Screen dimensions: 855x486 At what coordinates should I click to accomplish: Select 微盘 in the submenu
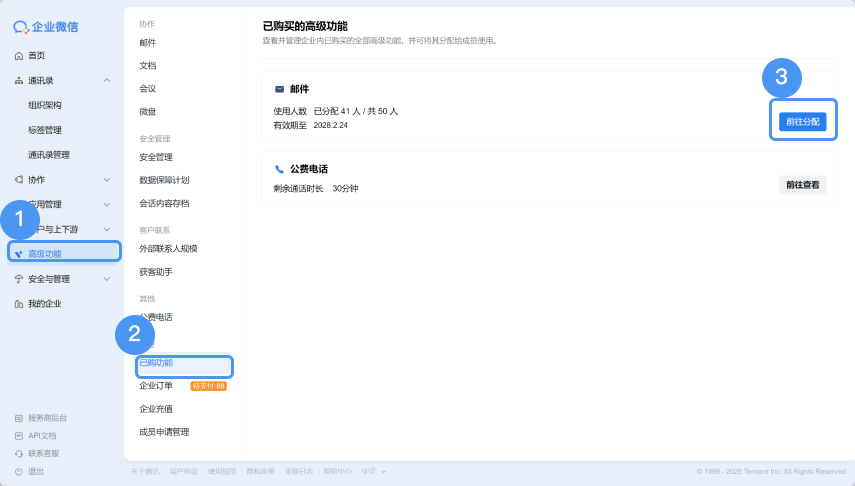[x=147, y=111]
